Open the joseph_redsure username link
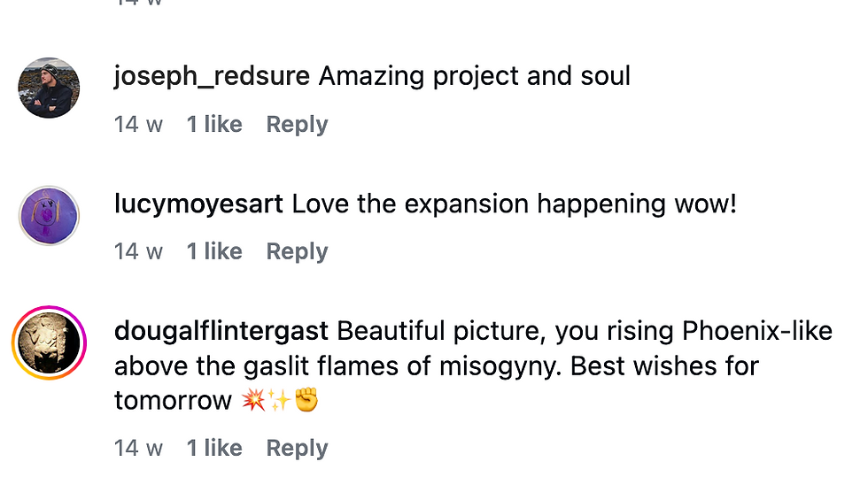The width and height of the screenshot is (868, 477). tap(212, 76)
